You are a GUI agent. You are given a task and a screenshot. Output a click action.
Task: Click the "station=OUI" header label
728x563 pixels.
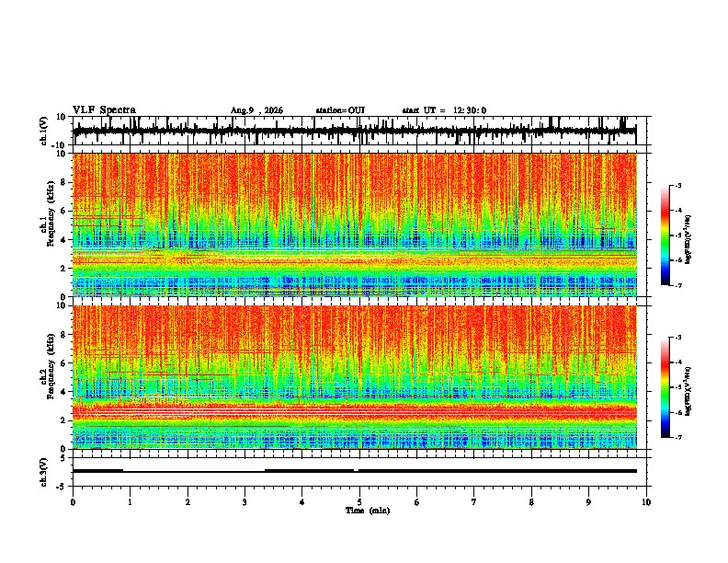coord(340,110)
